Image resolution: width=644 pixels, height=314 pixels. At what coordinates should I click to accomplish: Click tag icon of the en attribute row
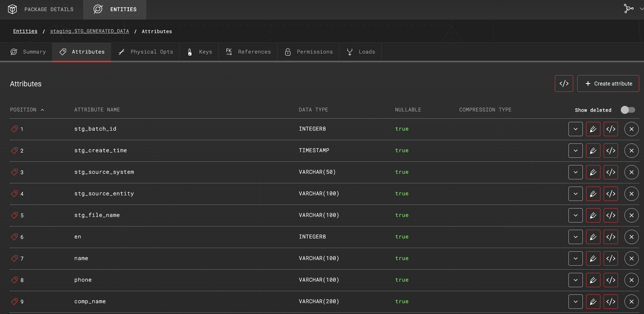tap(14, 237)
